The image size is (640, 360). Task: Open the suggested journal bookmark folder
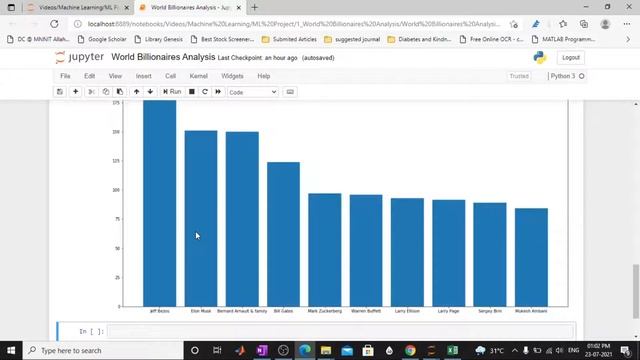[352, 39]
